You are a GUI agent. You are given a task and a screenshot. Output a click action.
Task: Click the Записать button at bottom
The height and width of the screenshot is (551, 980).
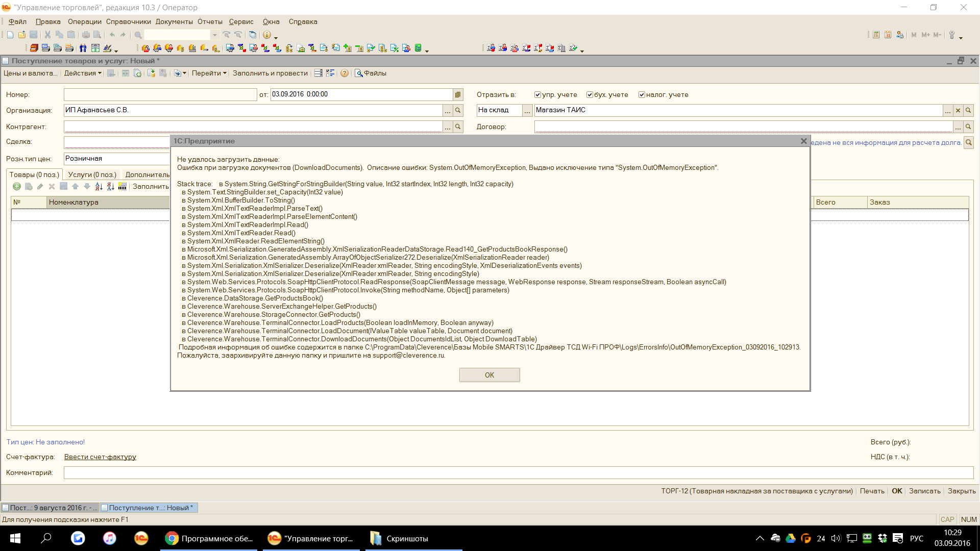[924, 491]
